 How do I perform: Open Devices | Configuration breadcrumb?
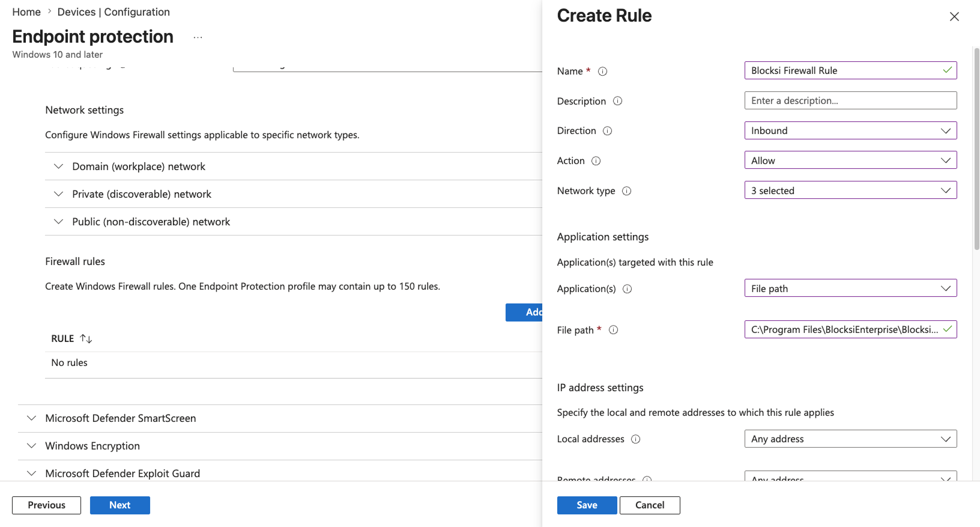tap(113, 12)
